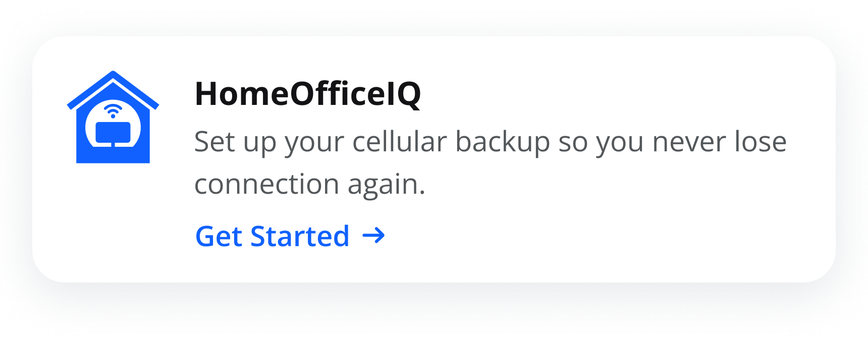The height and width of the screenshot is (343, 868).
Task: Click the "connection again." text line
Action: pos(310,184)
